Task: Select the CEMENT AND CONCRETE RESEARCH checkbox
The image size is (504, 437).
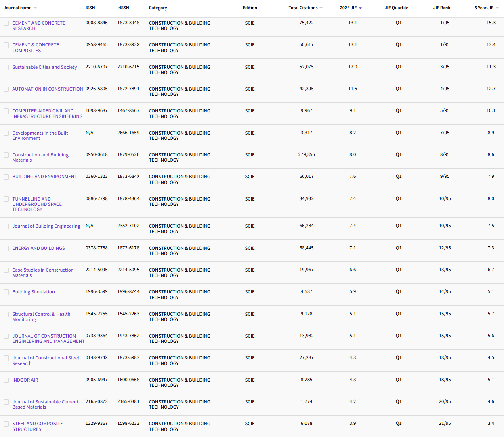Action: [x=6, y=23]
